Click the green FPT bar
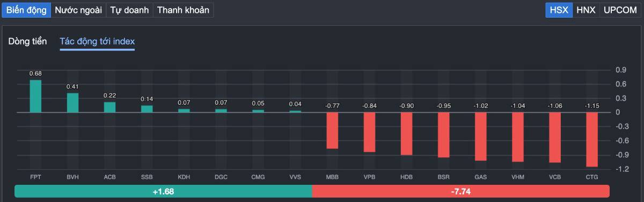The image size is (644, 202). [35, 96]
